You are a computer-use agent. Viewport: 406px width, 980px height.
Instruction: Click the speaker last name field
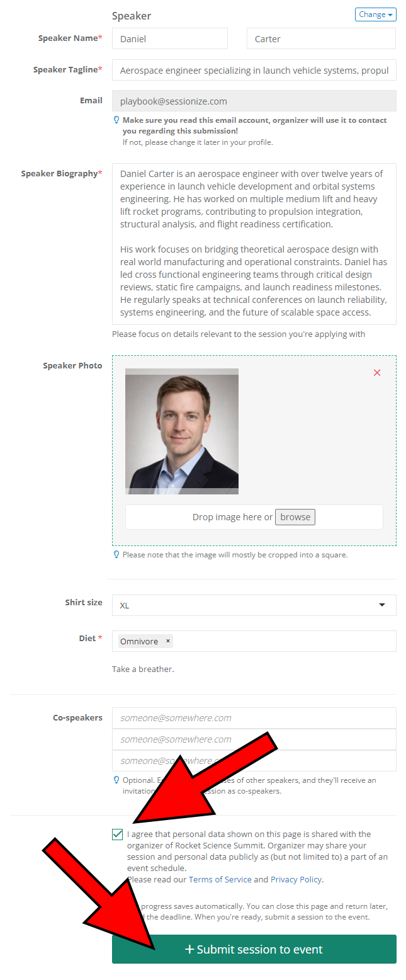(x=321, y=39)
